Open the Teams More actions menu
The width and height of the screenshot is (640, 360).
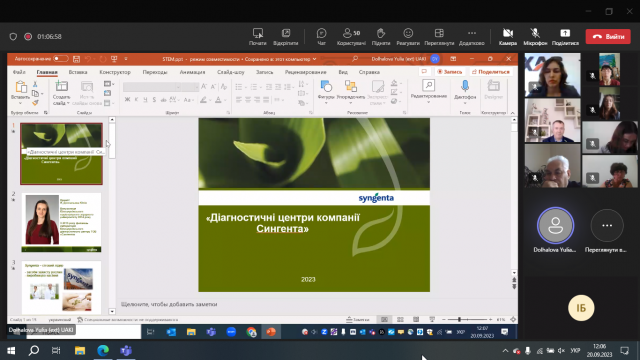click(x=472, y=37)
